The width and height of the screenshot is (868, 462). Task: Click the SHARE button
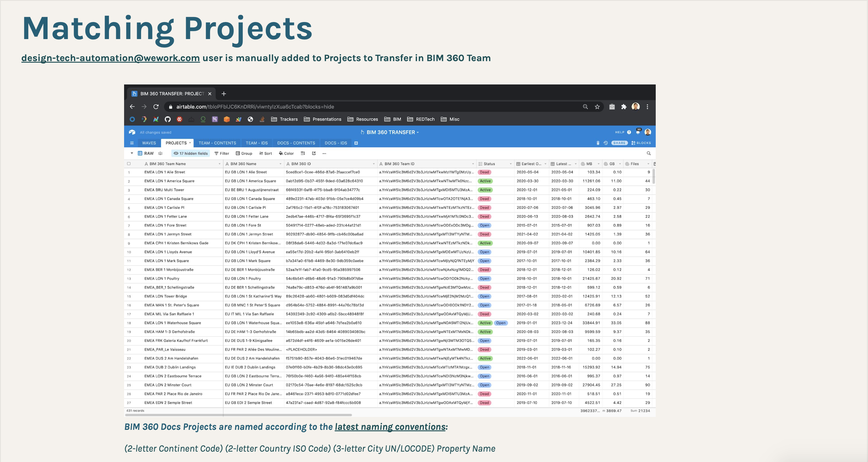(x=619, y=143)
